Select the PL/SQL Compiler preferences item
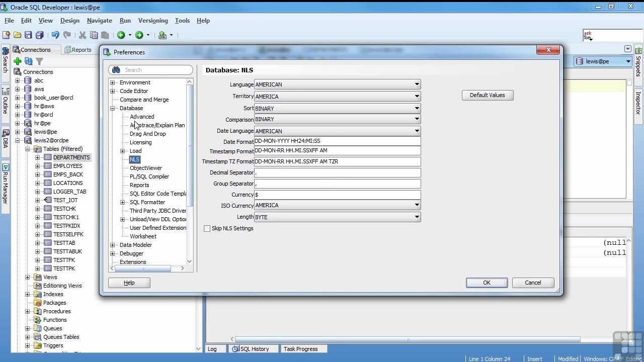 (149, 176)
